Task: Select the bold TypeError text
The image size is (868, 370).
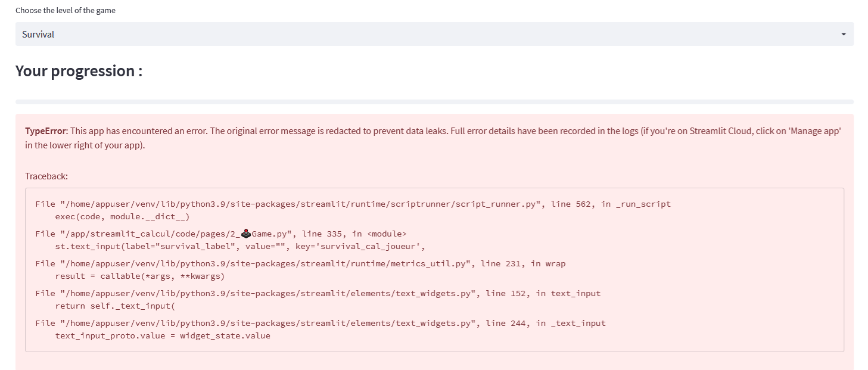Action: (x=46, y=131)
